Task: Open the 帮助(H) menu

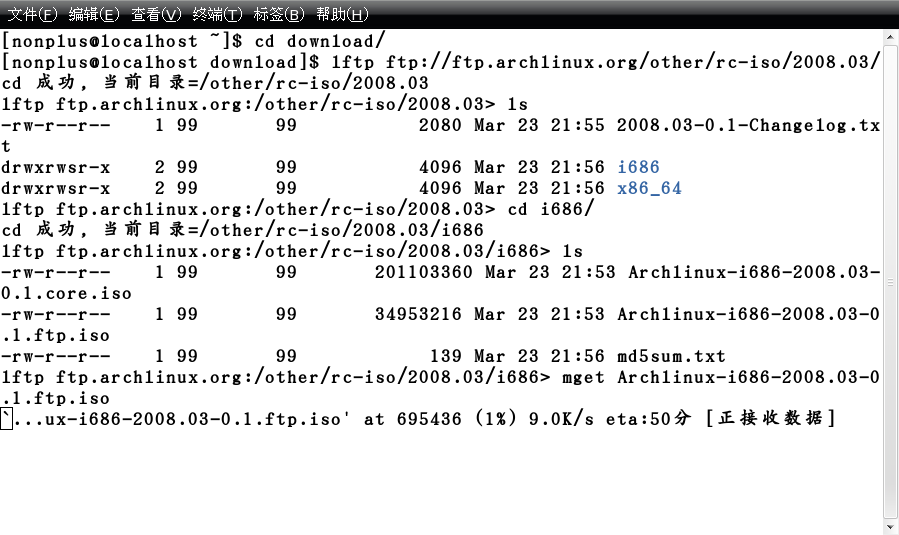Action: [x=342, y=14]
